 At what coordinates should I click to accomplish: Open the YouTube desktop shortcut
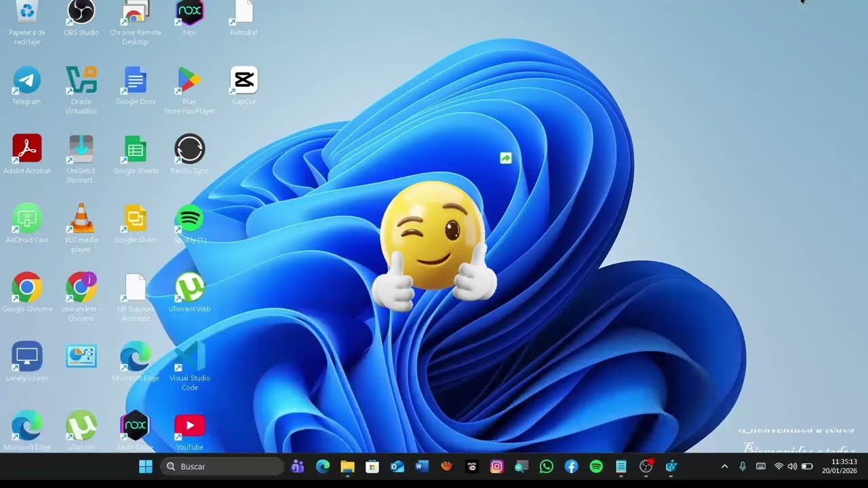(x=189, y=426)
